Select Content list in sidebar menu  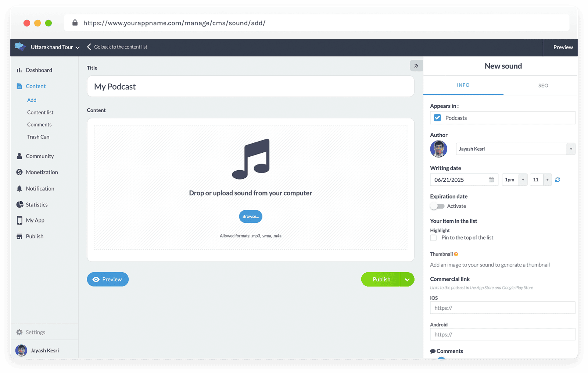pos(40,113)
